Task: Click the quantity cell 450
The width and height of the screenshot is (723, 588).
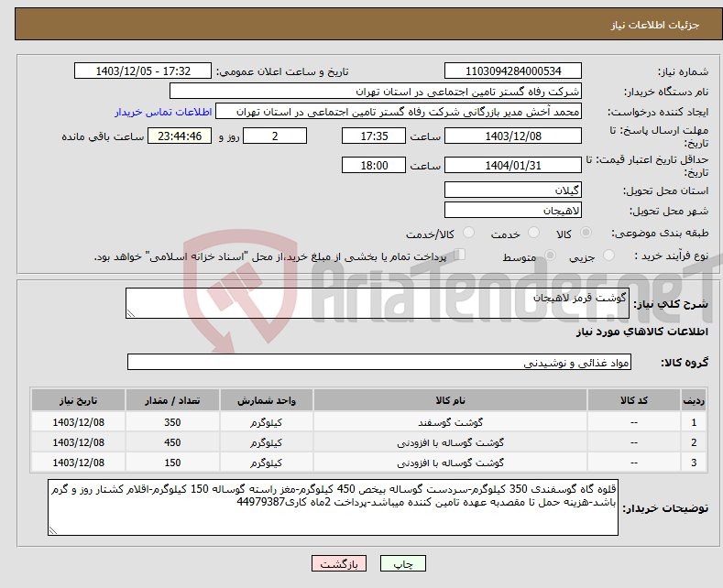Action: click(172, 442)
